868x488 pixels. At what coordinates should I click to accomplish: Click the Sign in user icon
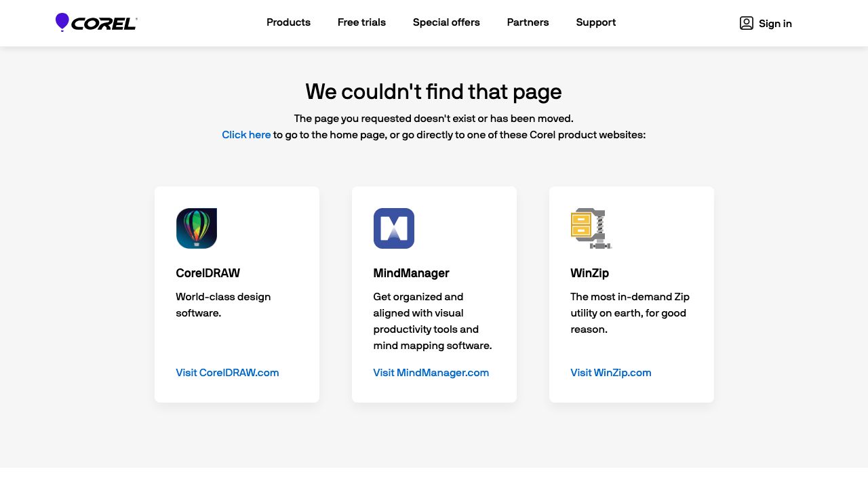click(747, 23)
